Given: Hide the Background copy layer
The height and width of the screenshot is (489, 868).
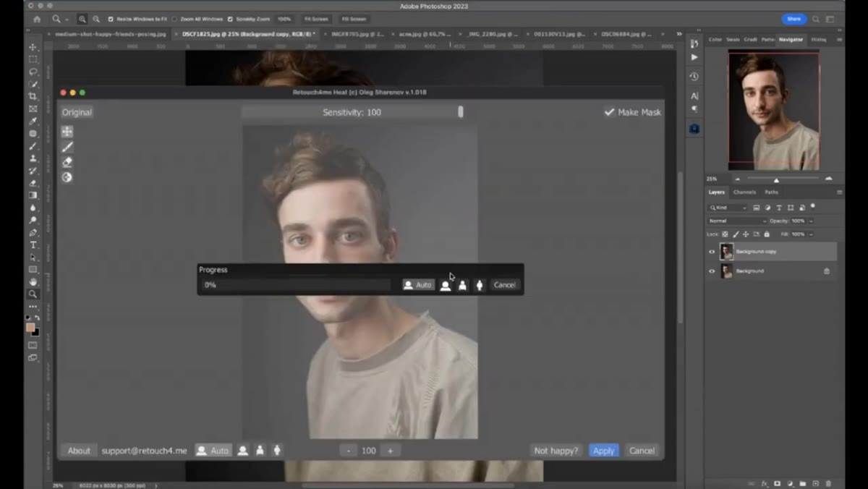Looking at the screenshot, I should (x=712, y=252).
